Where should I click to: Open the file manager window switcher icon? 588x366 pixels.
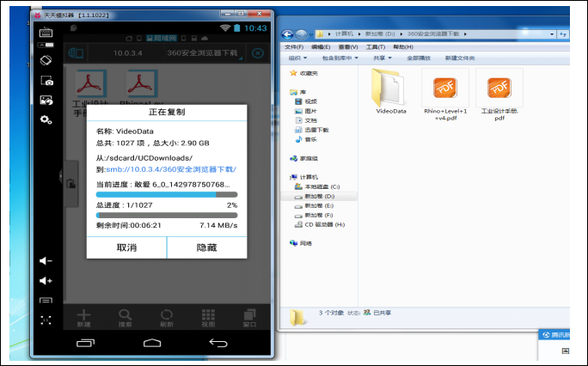point(76,53)
